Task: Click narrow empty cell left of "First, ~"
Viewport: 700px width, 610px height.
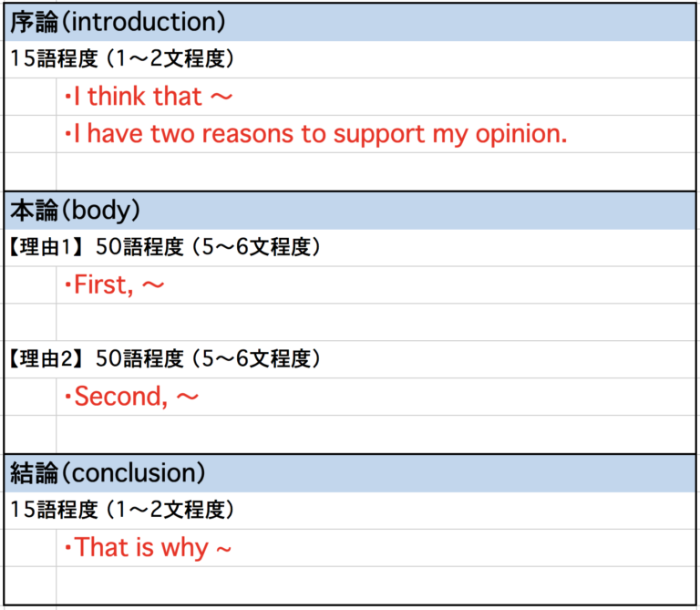Action: coord(30,284)
